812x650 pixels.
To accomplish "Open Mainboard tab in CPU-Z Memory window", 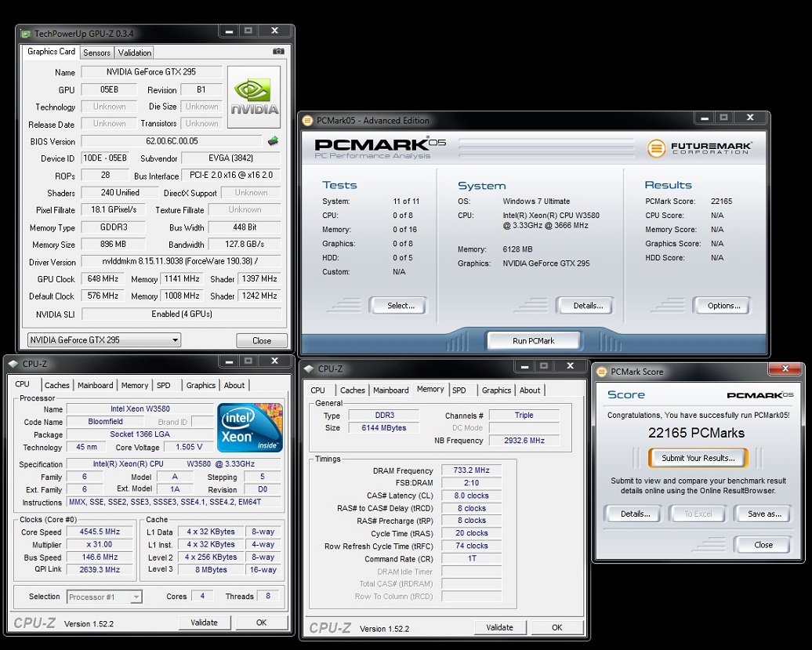I will [x=391, y=390].
